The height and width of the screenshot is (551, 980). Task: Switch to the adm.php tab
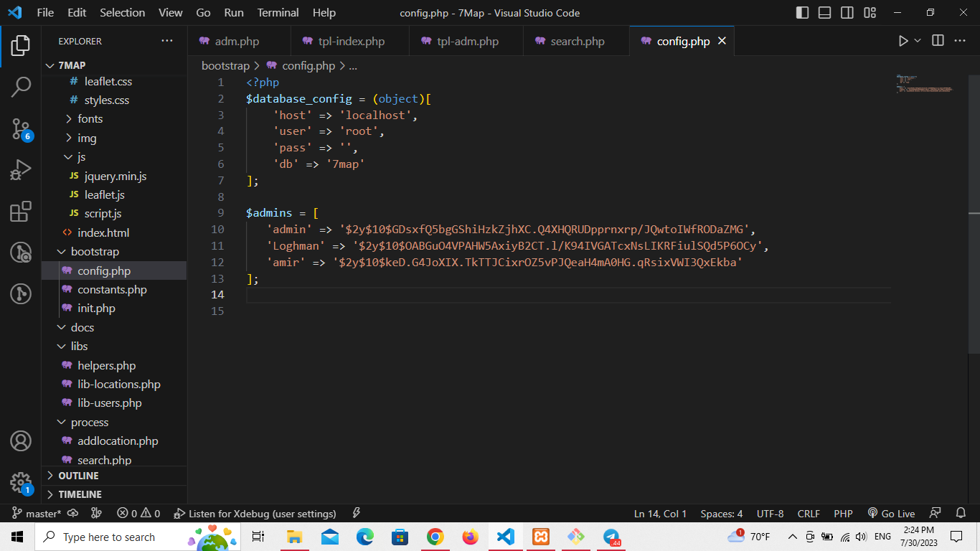tap(239, 41)
